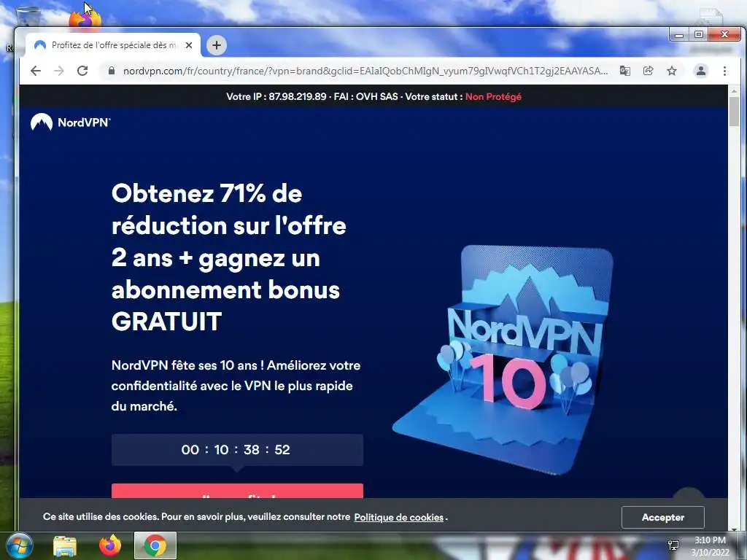Click the countdown timer box
Screen dimensions: 747x560
point(237,449)
